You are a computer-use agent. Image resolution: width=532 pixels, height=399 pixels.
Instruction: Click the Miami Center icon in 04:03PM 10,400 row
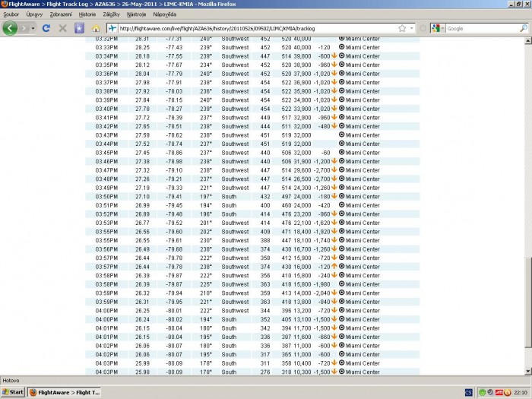pyautogui.click(x=342, y=363)
